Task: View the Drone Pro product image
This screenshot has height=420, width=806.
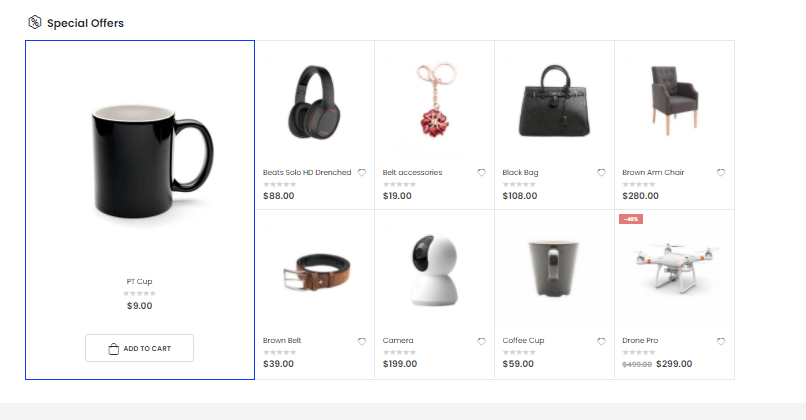Action: click(675, 268)
